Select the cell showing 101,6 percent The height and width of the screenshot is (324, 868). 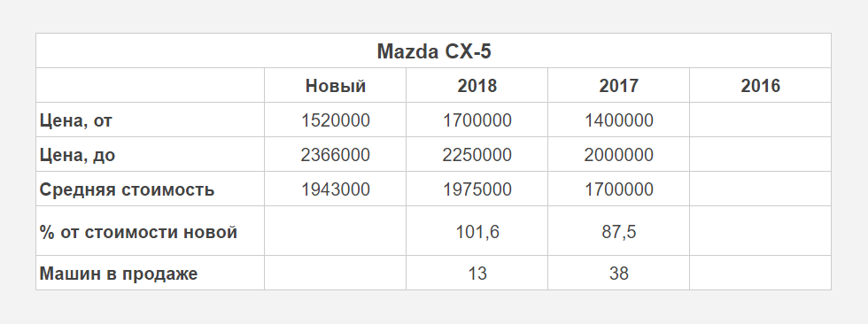pyautogui.click(x=477, y=232)
